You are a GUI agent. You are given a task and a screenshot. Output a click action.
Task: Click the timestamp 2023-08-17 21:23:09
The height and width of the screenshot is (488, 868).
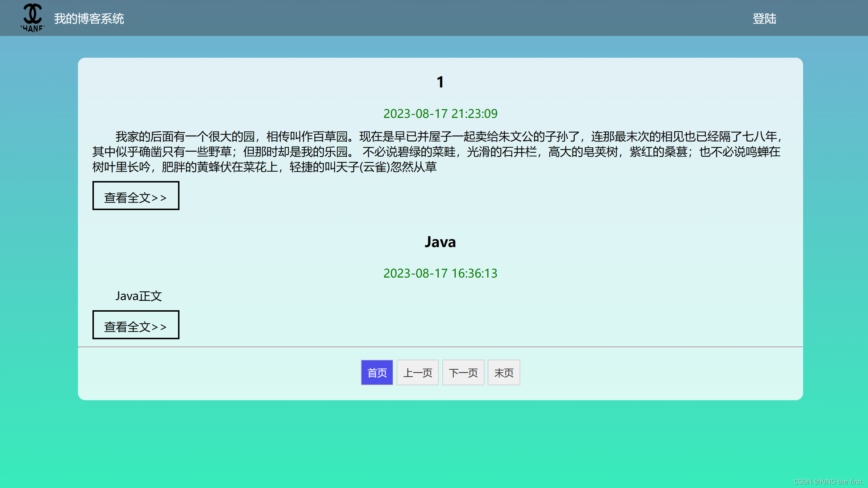[440, 114]
